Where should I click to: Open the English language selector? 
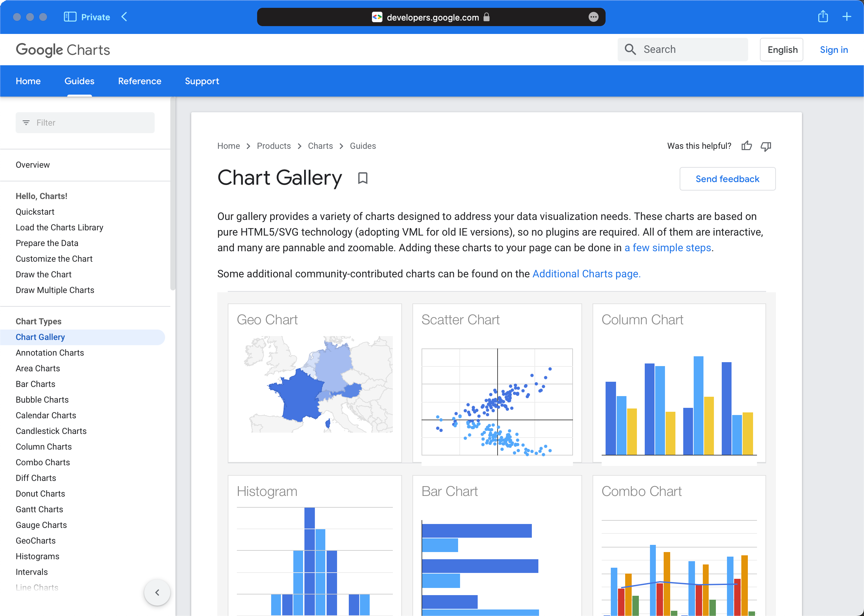[x=781, y=49]
